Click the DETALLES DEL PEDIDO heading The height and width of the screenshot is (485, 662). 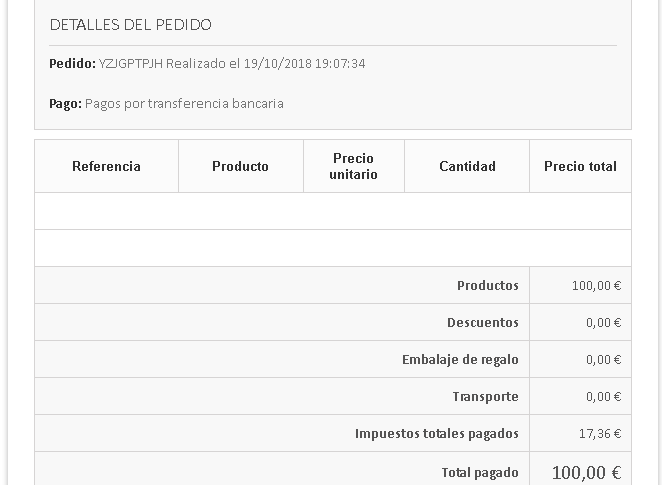pos(130,24)
